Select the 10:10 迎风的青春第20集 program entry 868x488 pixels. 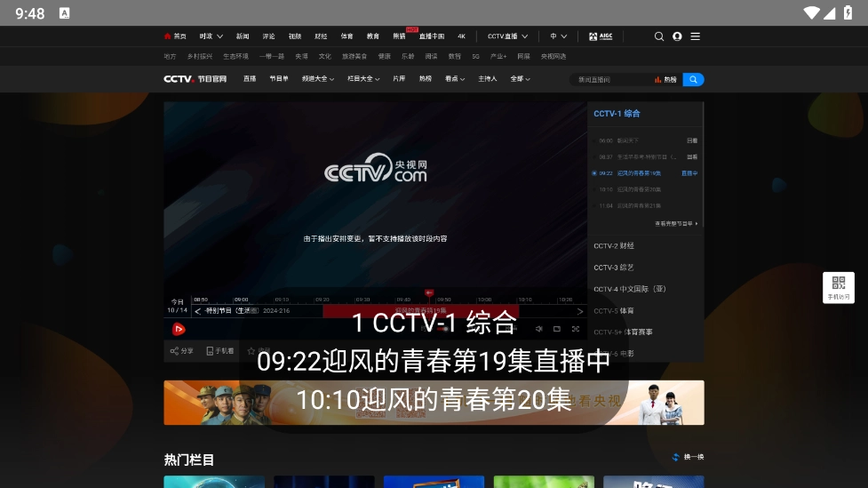point(630,189)
